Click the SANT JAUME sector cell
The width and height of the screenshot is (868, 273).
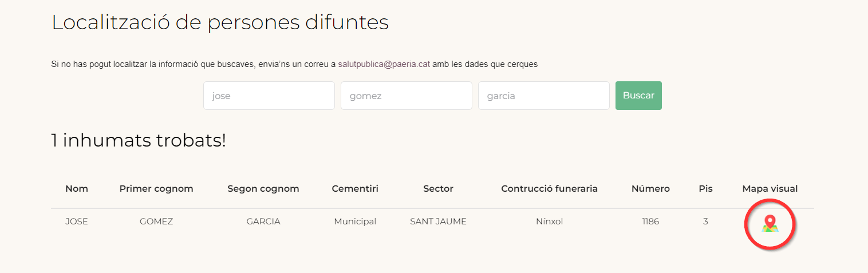[438, 221]
